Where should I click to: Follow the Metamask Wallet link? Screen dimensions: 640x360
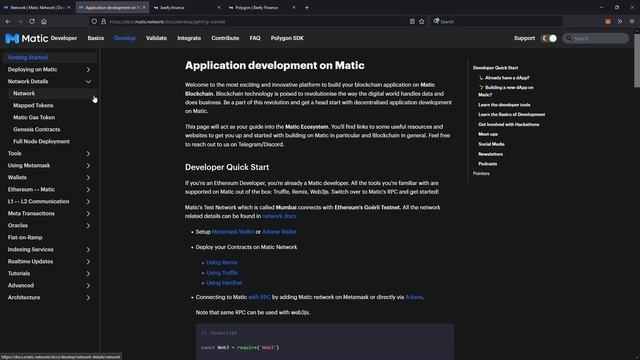(x=233, y=232)
